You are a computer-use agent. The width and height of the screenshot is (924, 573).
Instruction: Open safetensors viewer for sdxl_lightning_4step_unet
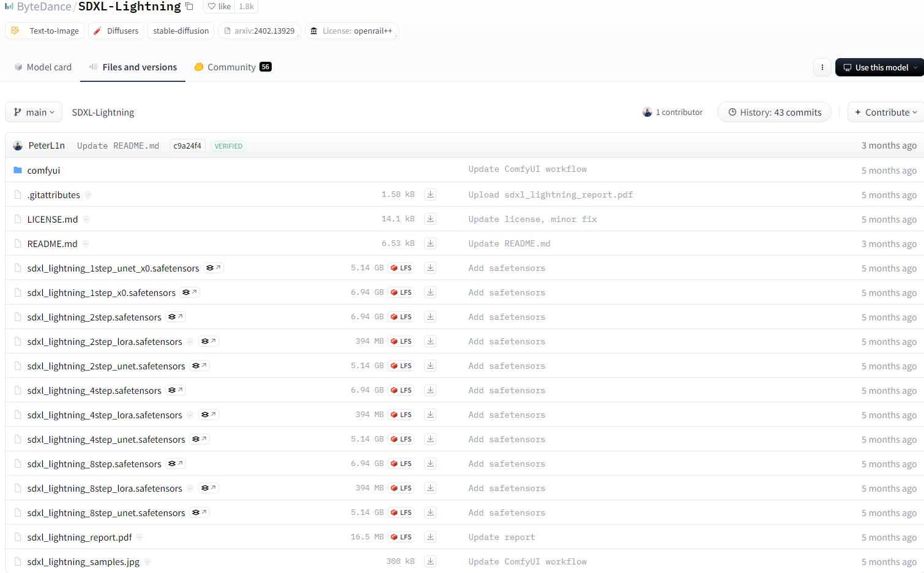199,439
